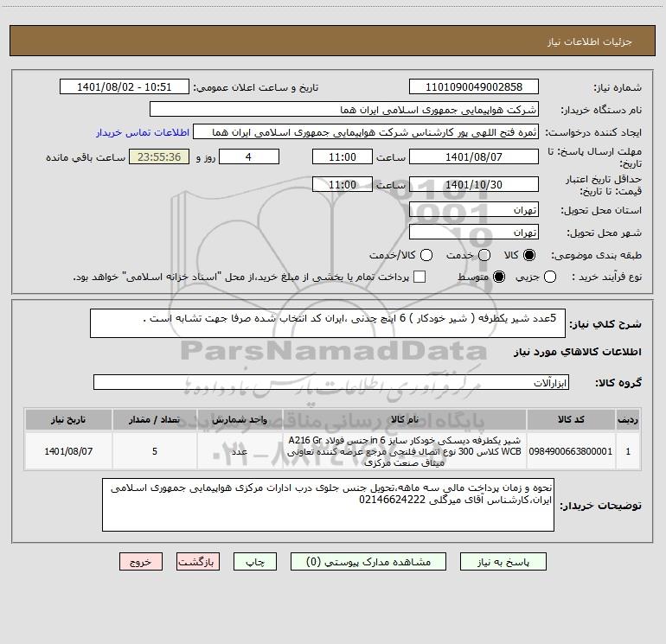666x644 pixels.
Task: Click the استان محل تحویل تهران field
Action: (x=474, y=209)
